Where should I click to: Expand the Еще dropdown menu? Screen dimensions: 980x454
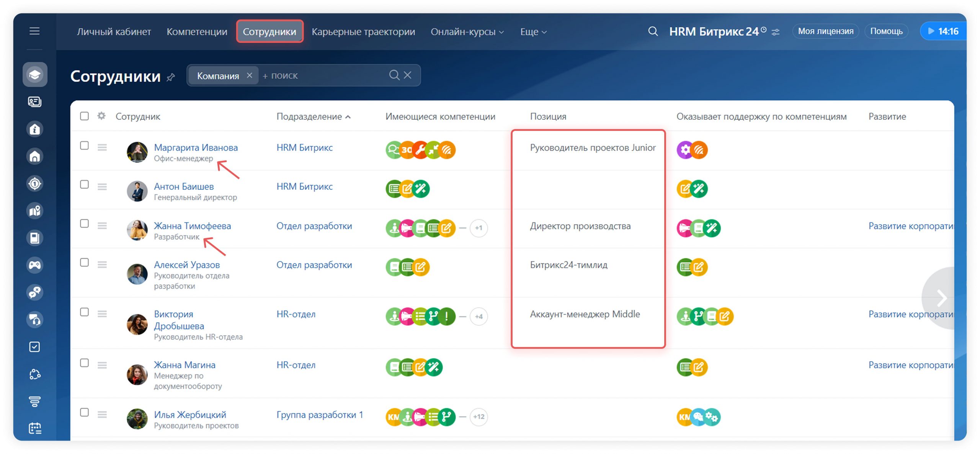coord(533,32)
